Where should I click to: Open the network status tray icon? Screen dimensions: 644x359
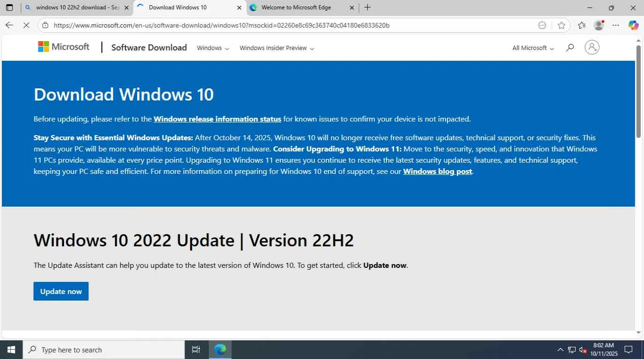pyautogui.click(x=571, y=350)
